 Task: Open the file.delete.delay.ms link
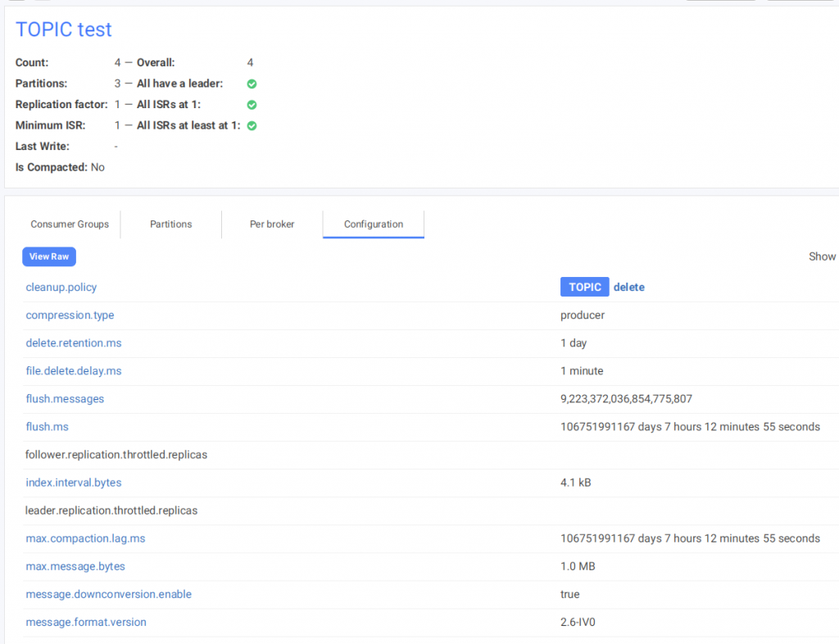[x=74, y=371]
